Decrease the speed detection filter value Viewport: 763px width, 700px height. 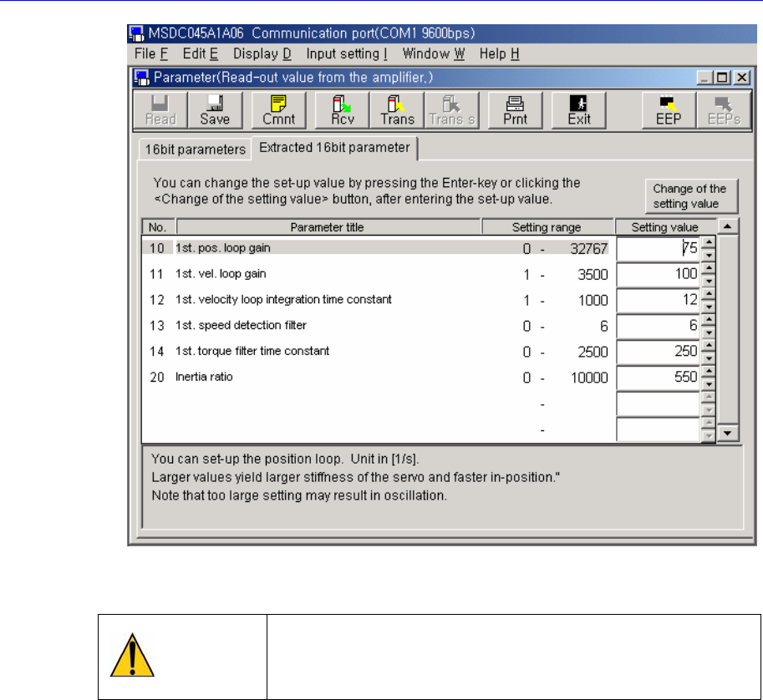click(709, 332)
